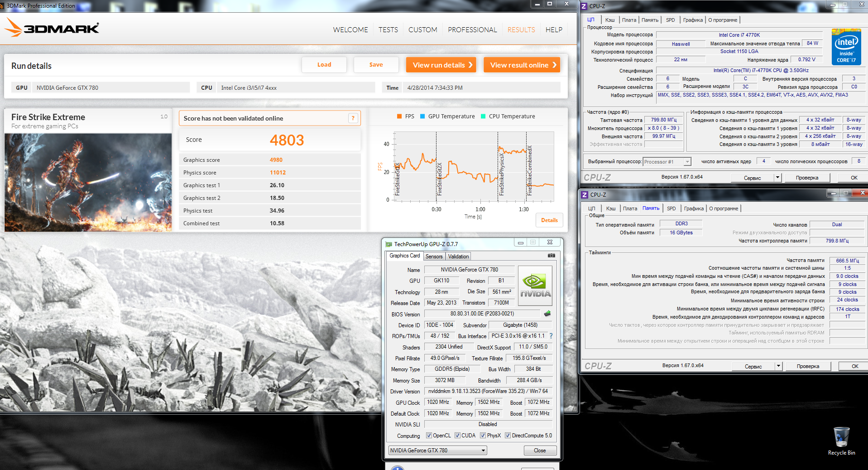The width and height of the screenshot is (868, 470).
Task: Open the PROFESSIONAL tab in 3DMark
Action: [x=472, y=30]
